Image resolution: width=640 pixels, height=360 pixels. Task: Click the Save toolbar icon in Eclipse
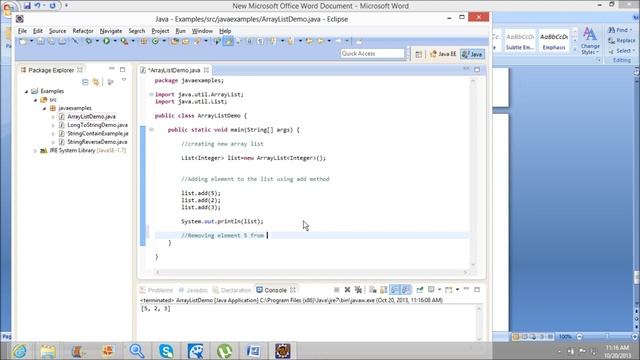[40, 41]
